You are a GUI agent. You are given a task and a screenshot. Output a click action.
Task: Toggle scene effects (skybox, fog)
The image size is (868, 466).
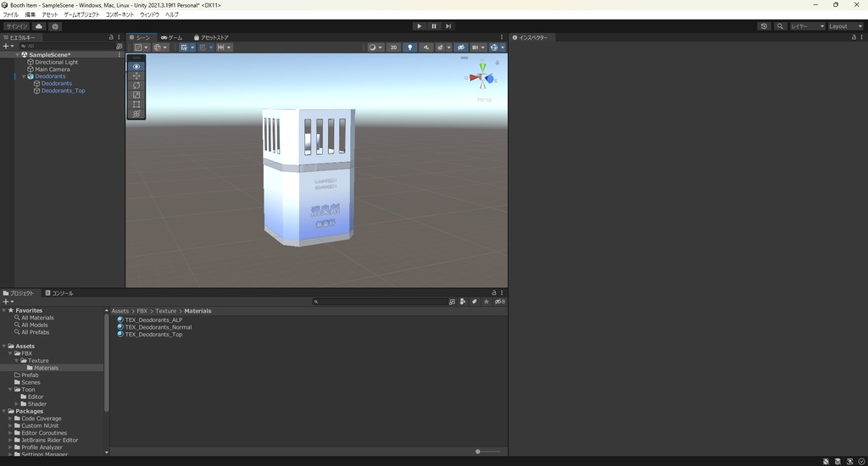click(x=440, y=47)
